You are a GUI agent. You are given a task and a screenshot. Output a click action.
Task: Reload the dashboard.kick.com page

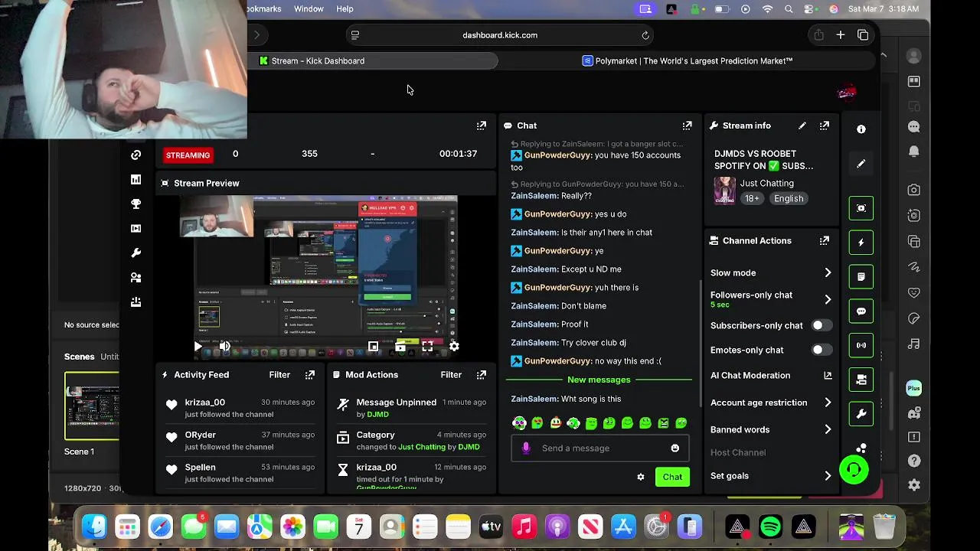tap(645, 35)
